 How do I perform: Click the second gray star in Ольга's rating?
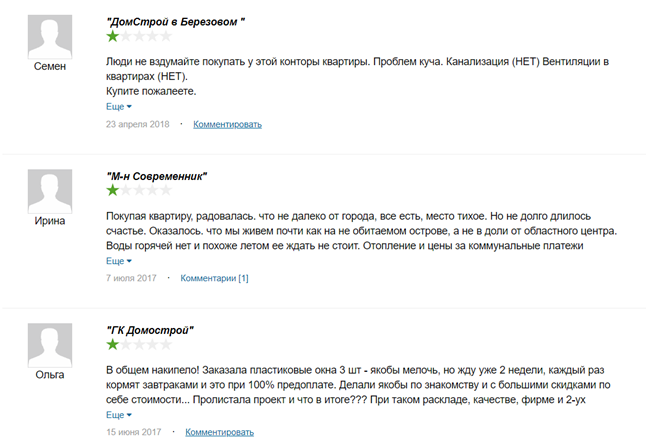(126, 344)
